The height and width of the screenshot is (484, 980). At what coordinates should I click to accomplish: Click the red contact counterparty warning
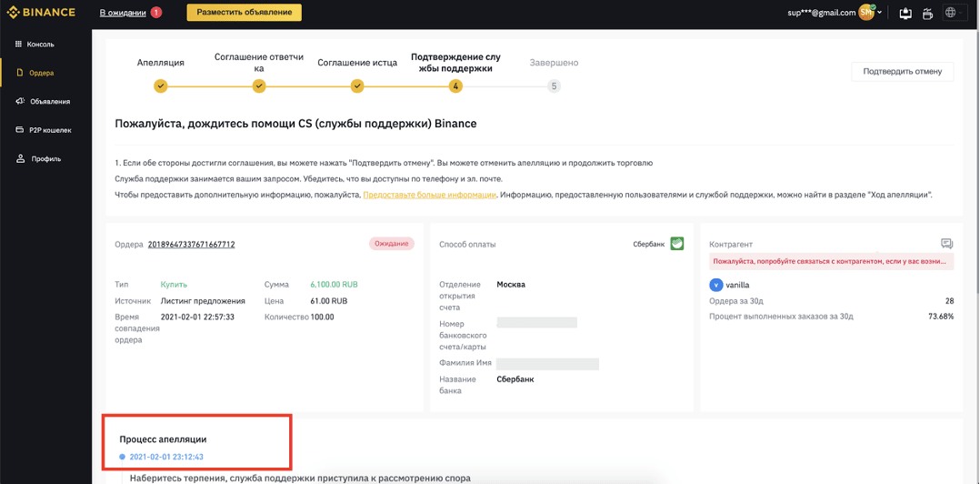click(832, 261)
